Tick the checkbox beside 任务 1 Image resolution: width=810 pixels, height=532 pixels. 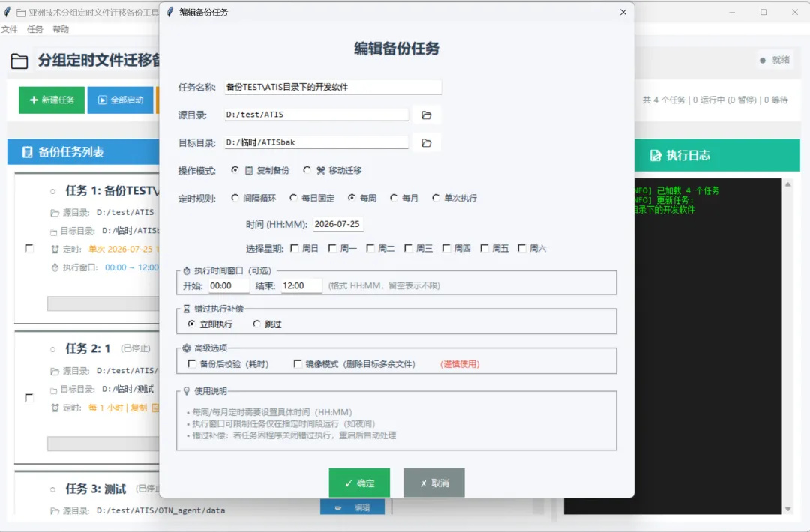(29, 249)
